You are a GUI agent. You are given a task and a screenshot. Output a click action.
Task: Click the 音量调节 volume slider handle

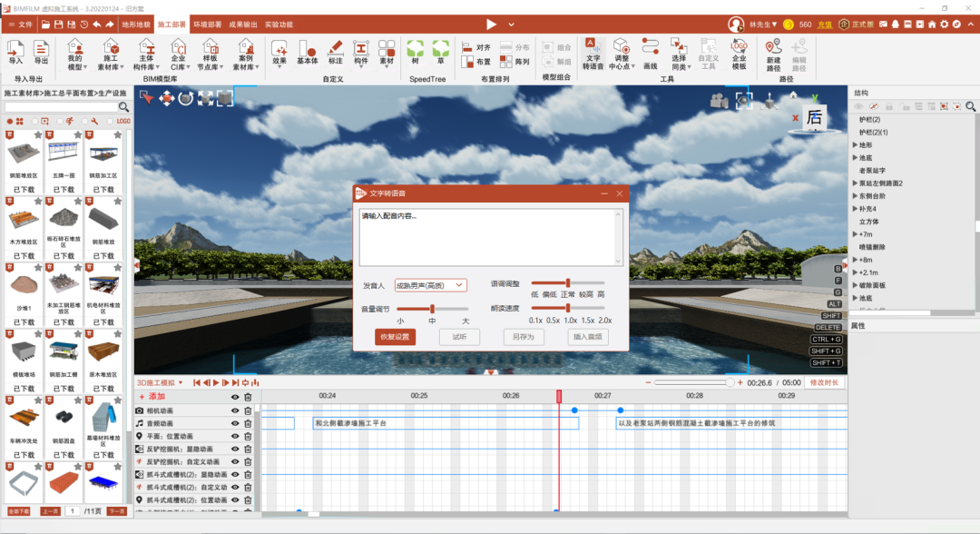tap(432, 309)
